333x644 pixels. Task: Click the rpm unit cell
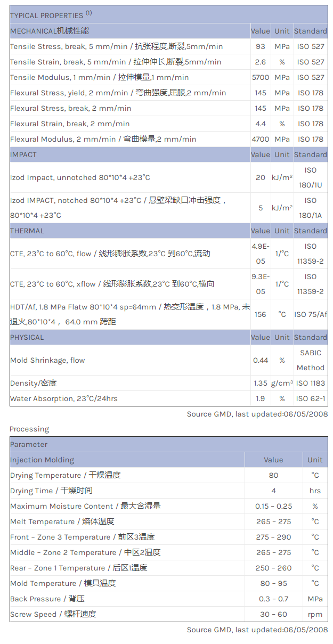click(315, 614)
